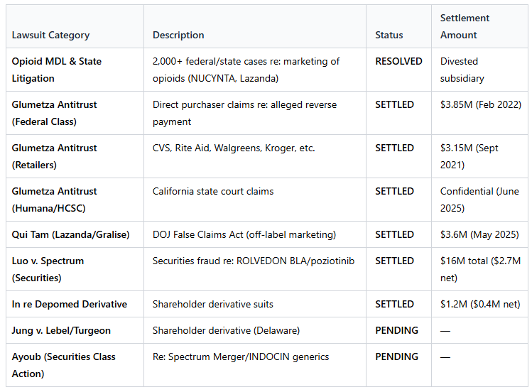
Task: Select the $3.85M (Feb 2022) amount
Action: [x=481, y=104]
